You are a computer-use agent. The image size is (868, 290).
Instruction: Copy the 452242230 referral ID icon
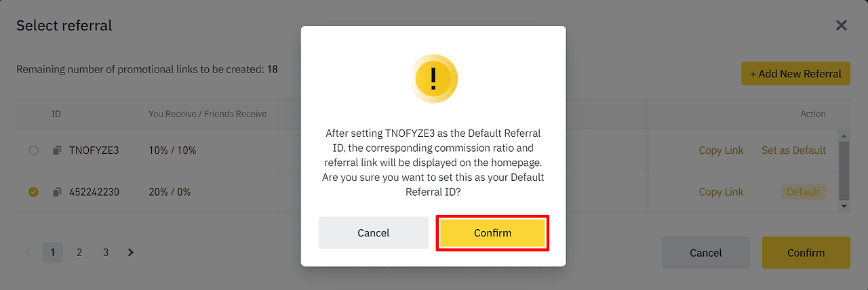pos(57,192)
